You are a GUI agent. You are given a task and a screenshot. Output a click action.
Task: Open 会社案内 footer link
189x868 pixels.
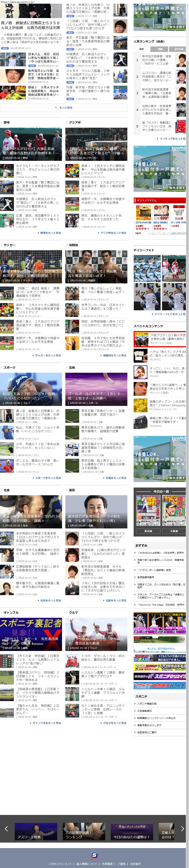(135, 864)
